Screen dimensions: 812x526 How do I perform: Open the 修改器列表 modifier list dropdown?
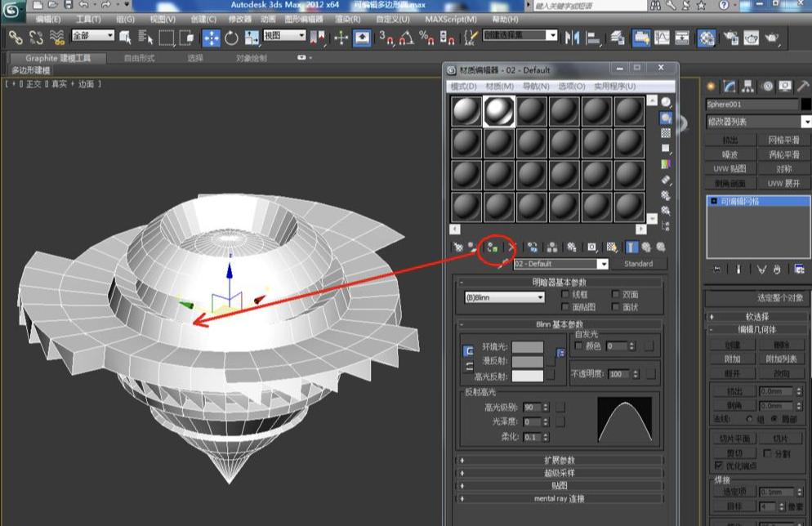(x=759, y=122)
